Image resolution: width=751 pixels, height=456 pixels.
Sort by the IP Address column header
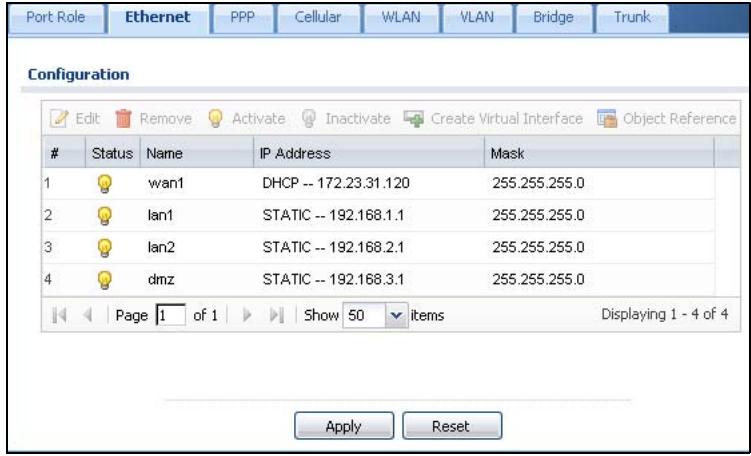369,153
